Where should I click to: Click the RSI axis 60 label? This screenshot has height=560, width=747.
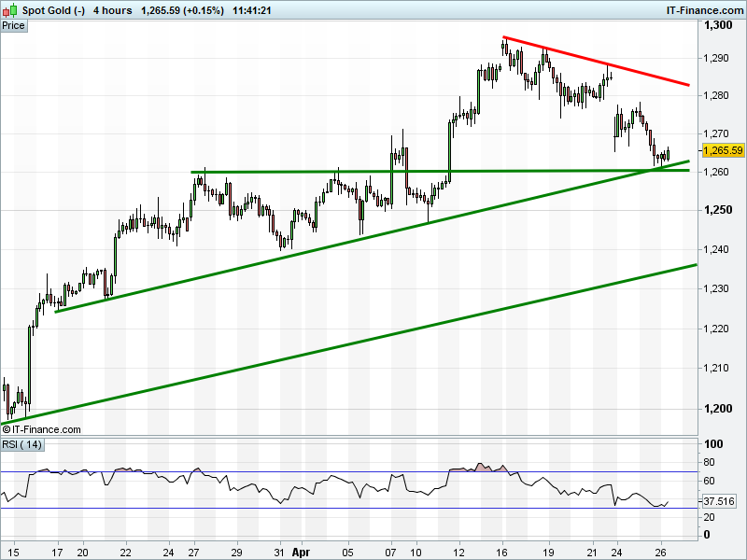click(x=709, y=481)
